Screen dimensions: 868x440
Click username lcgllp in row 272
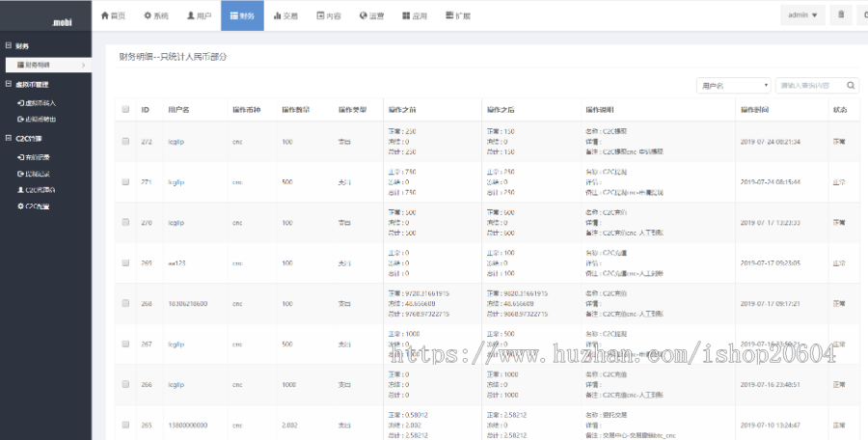coord(176,142)
